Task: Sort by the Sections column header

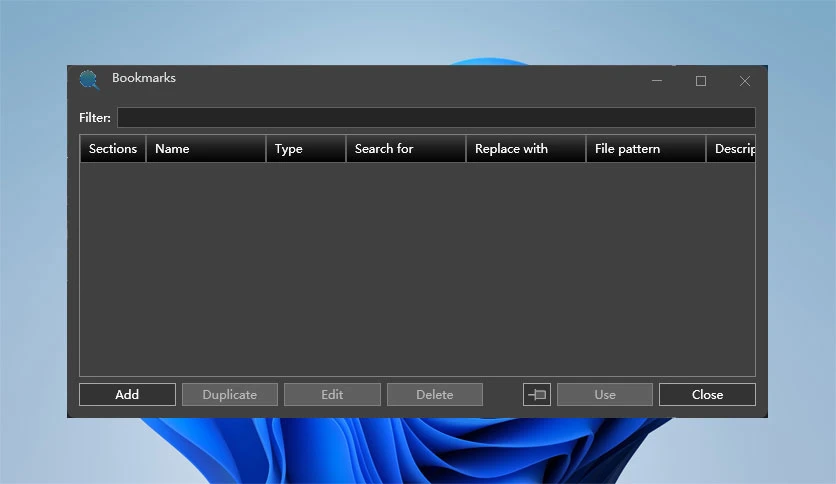Action: click(113, 149)
